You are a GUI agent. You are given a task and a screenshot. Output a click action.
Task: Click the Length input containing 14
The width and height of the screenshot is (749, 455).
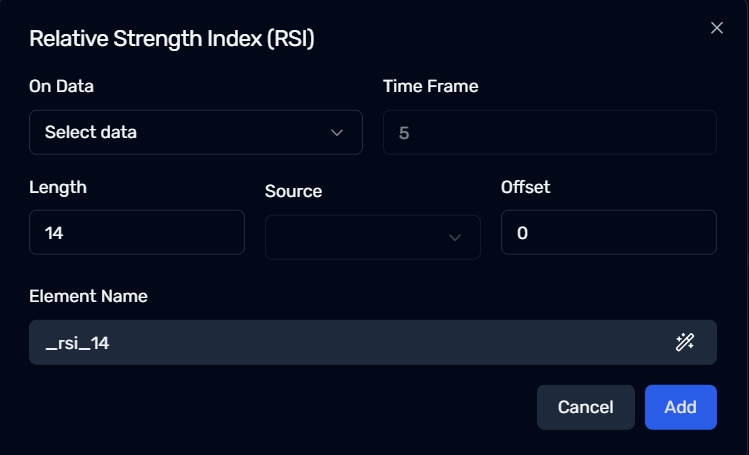click(x=137, y=233)
